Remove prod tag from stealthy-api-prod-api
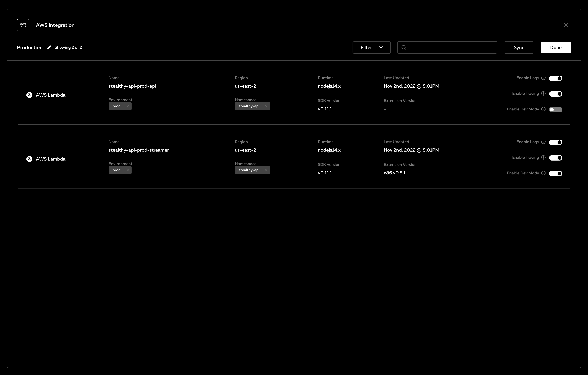Screen dimensions: 588x375 tap(127, 106)
